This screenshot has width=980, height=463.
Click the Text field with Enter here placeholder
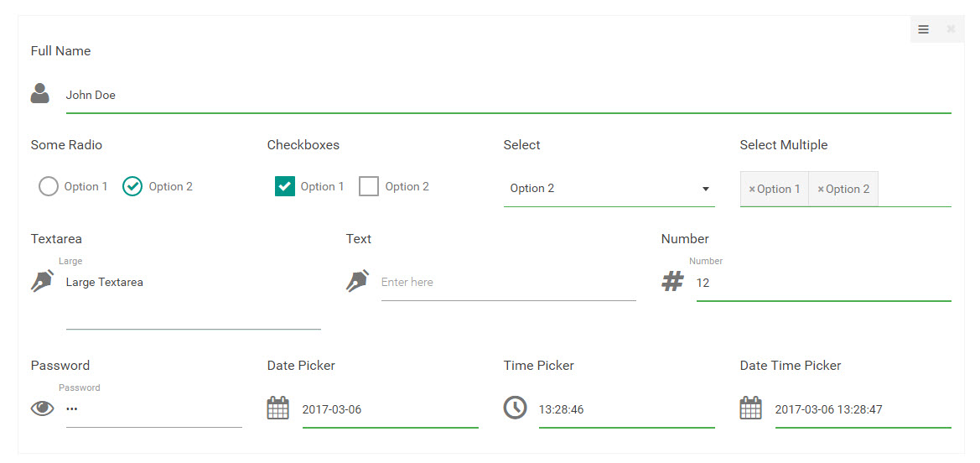point(509,282)
